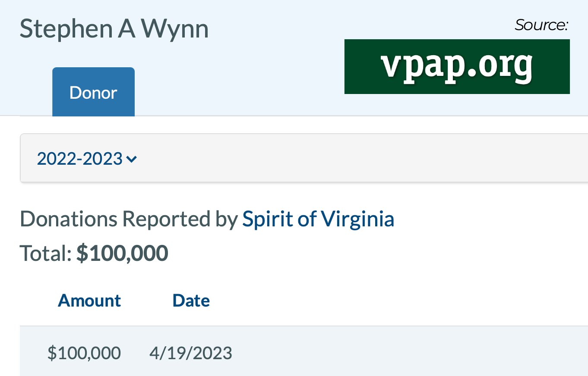Sort donations by Amount column
Screen dimensions: 588x376
(89, 300)
